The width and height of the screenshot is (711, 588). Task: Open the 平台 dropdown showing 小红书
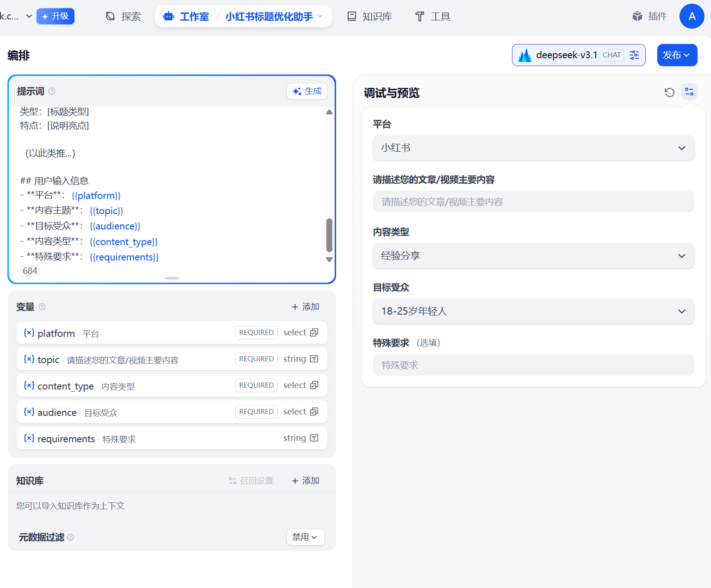click(533, 148)
